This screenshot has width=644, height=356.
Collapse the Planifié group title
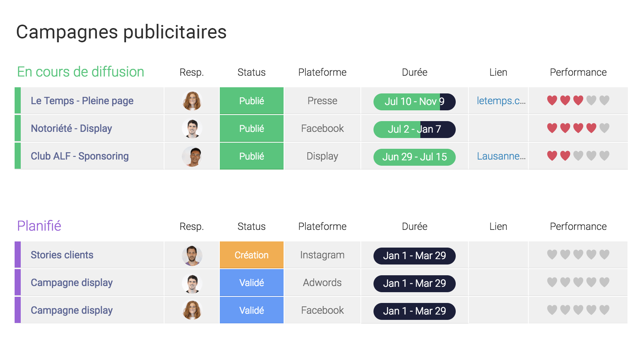[x=39, y=226]
